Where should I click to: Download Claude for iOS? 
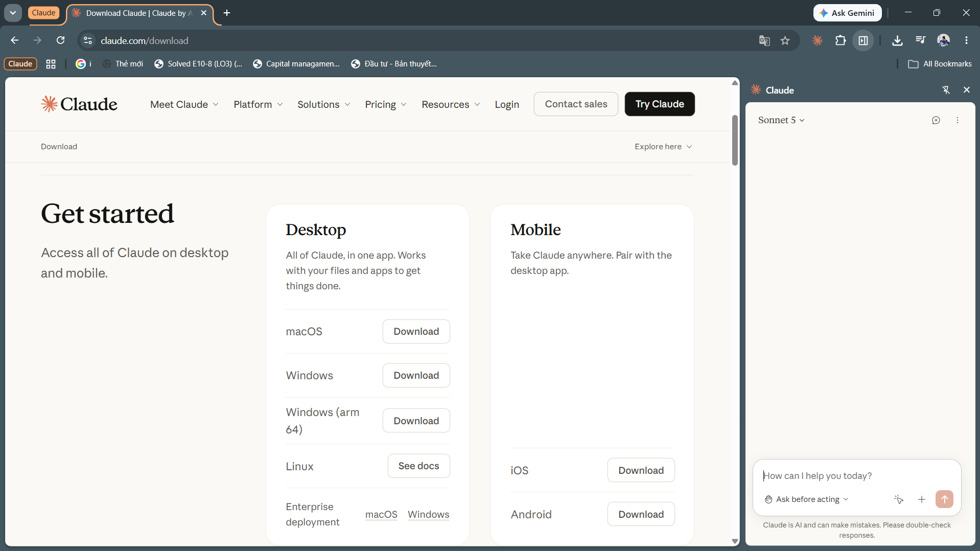641,470
